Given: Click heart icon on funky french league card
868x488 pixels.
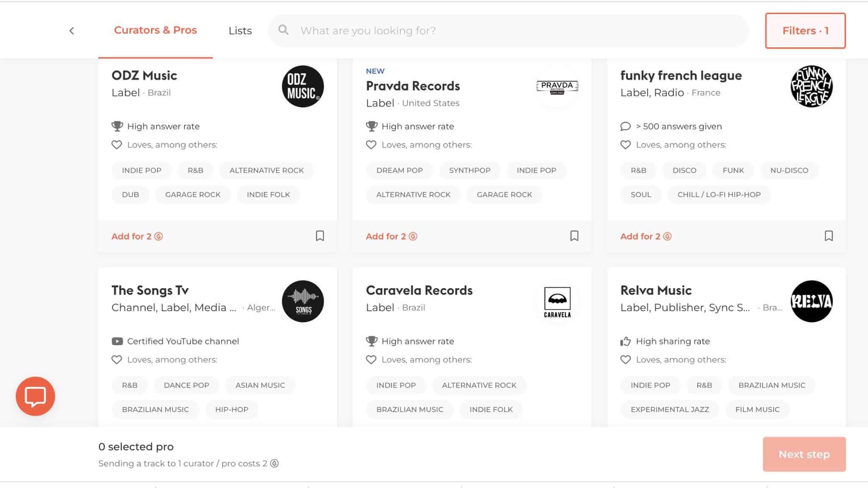Looking at the screenshot, I should pyautogui.click(x=625, y=145).
